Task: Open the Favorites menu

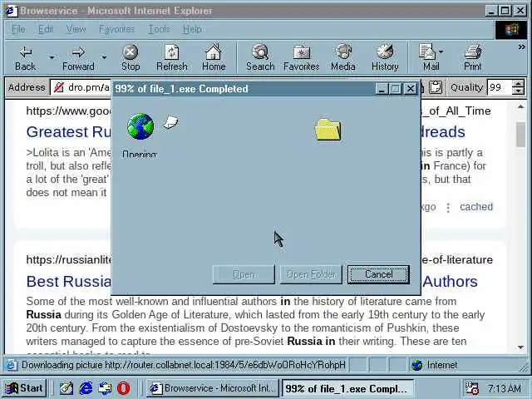Action: click(x=116, y=30)
